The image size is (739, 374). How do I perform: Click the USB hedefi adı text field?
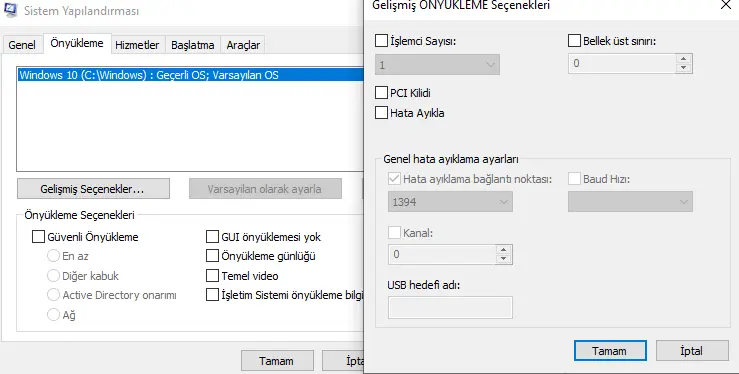point(450,308)
